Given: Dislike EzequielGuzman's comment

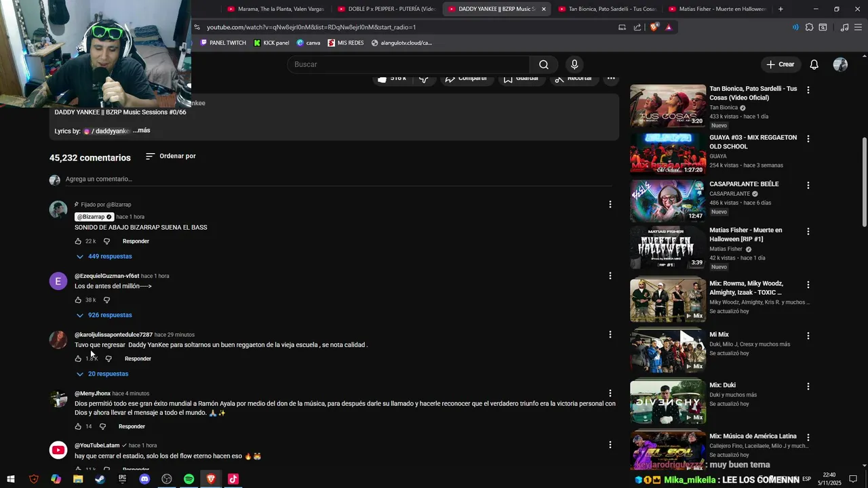Looking at the screenshot, I should 106,300.
